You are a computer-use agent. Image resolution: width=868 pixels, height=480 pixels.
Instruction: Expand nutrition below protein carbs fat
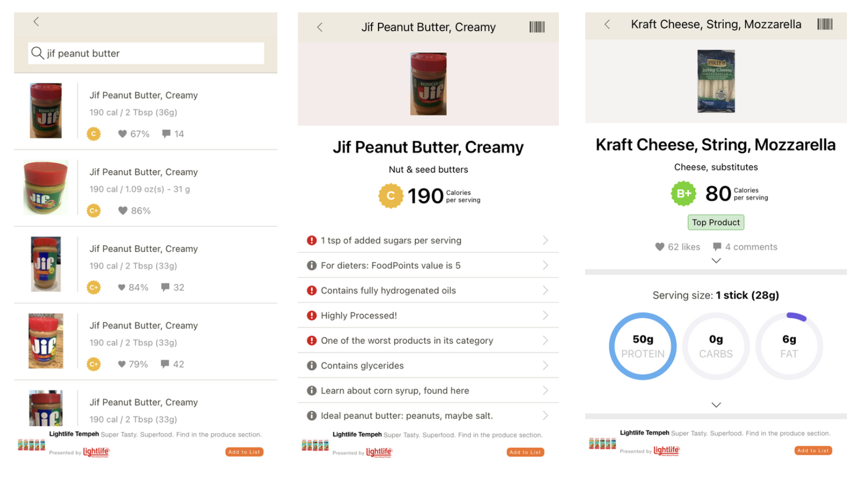click(716, 405)
